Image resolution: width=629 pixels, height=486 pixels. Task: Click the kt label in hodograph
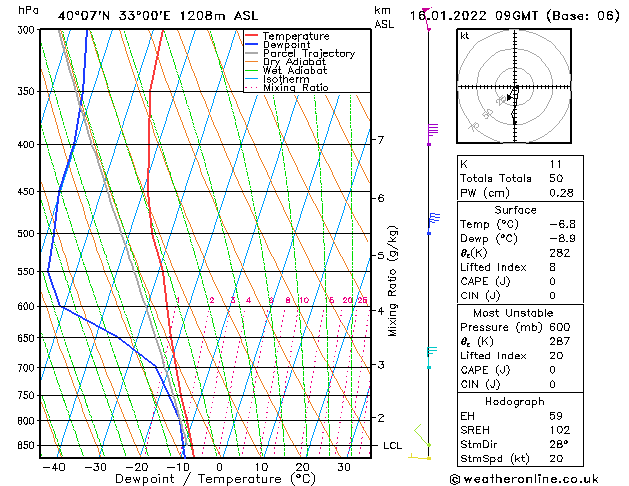465,36
